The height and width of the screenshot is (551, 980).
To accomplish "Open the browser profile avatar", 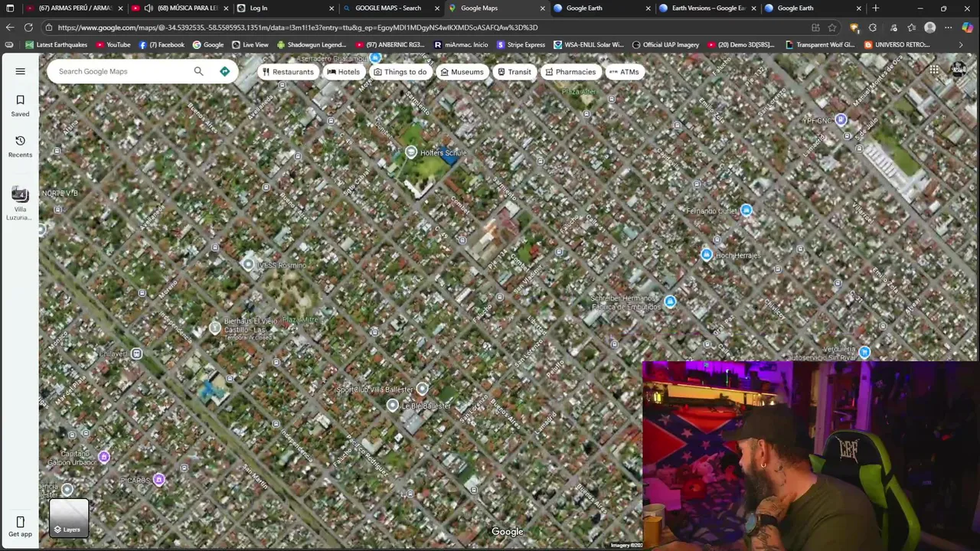I will tap(930, 28).
